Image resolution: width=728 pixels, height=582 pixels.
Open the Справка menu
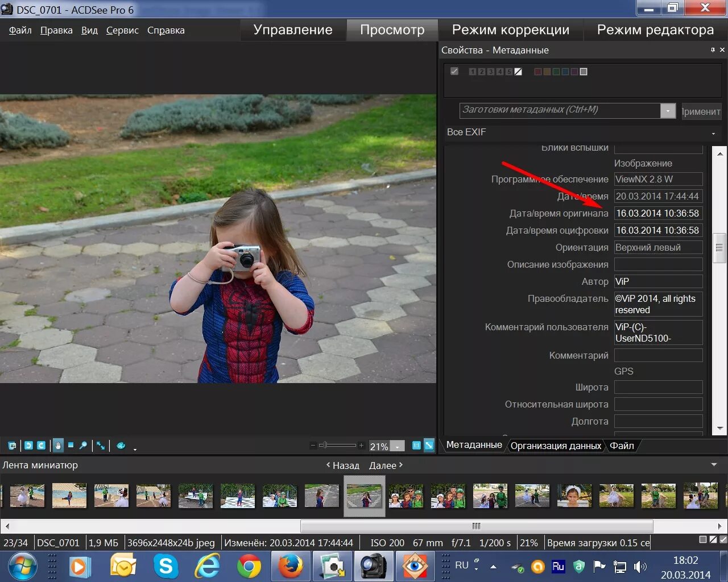tap(166, 30)
